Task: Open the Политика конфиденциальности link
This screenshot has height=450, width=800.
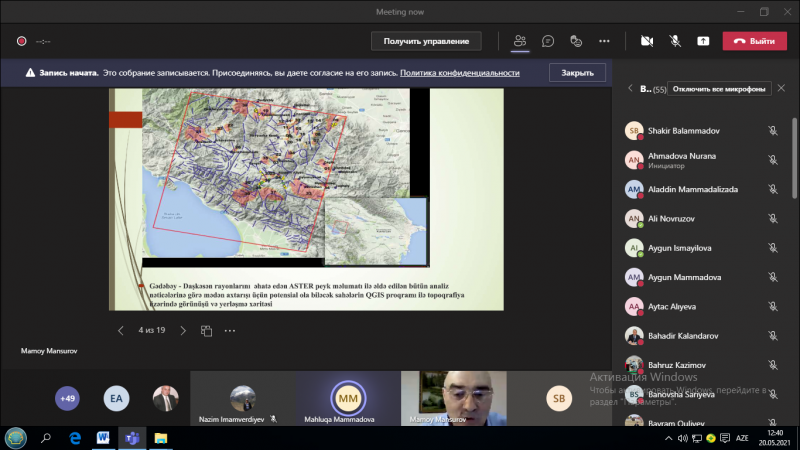Action: tap(460, 73)
